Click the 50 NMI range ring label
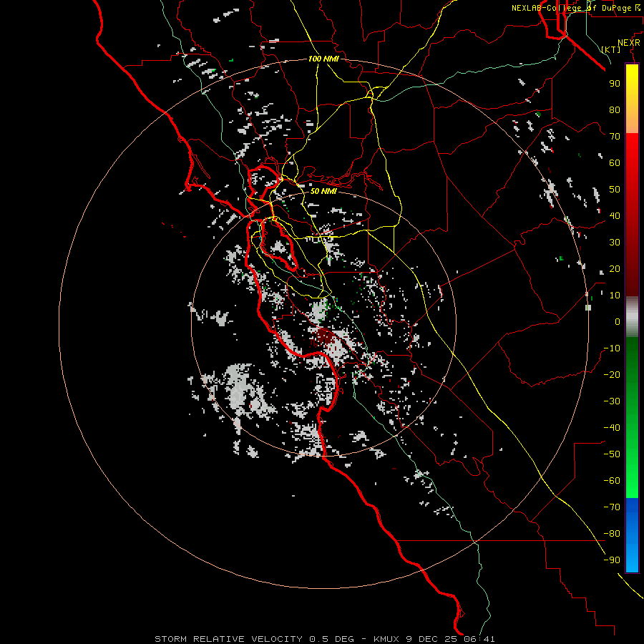 pyautogui.click(x=323, y=191)
